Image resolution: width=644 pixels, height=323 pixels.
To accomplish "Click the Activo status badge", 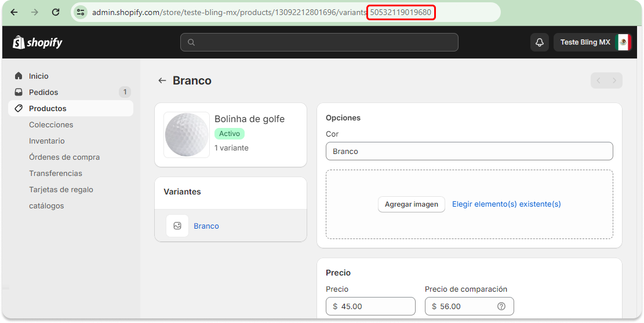I will pyautogui.click(x=230, y=134).
